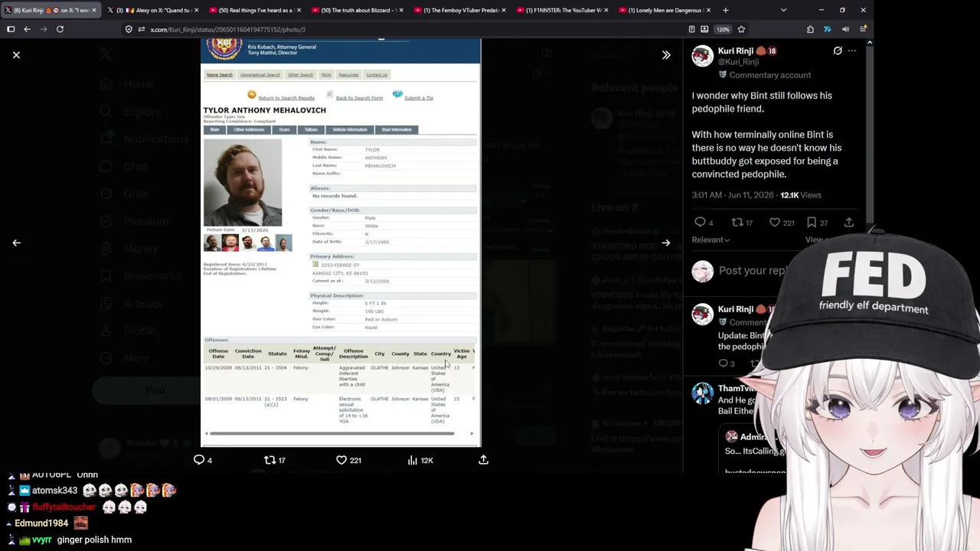Open Kuri Rinji's profile avatar on the main tweet
Image resolution: width=980 pixels, height=551 pixels.
click(x=702, y=56)
